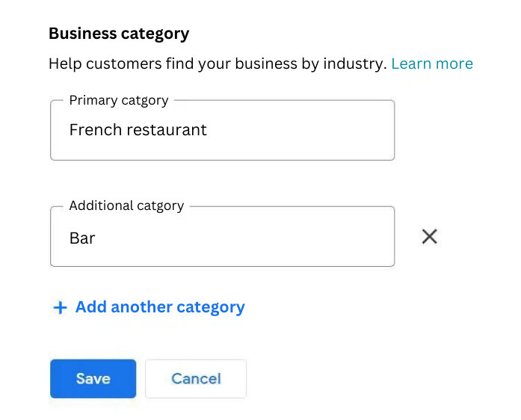
Task: Focus the Primary category input field
Action: (222, 131)
